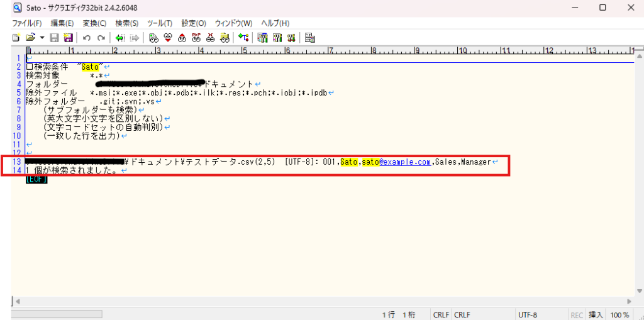The height and width of the screenshot is (320, 644).
Task: Click the sato@example.com email link
Action: [404, 162]
